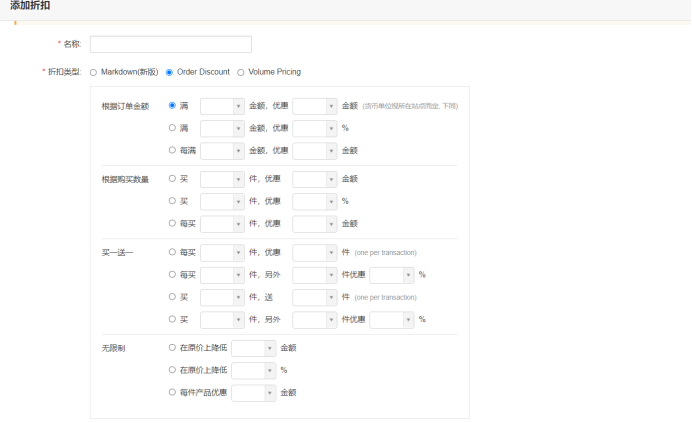692x423 pixels.
Task: Choose Volume Pricing discount type
Action: [240, 72]
